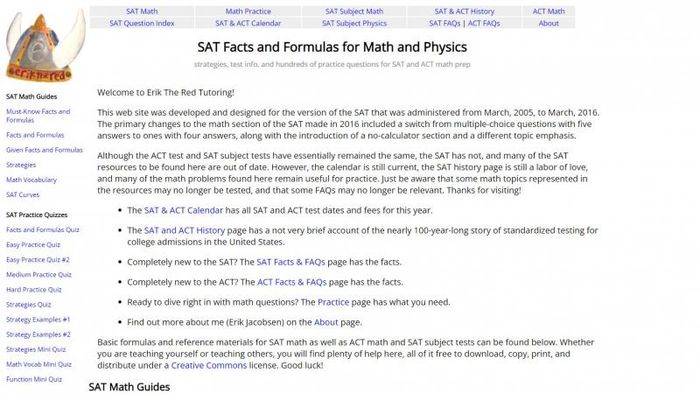Click the Practice link in the bullet list
The width and height of the screenshot is (700, 395).
pyautogui.click(x=333, y=302)
